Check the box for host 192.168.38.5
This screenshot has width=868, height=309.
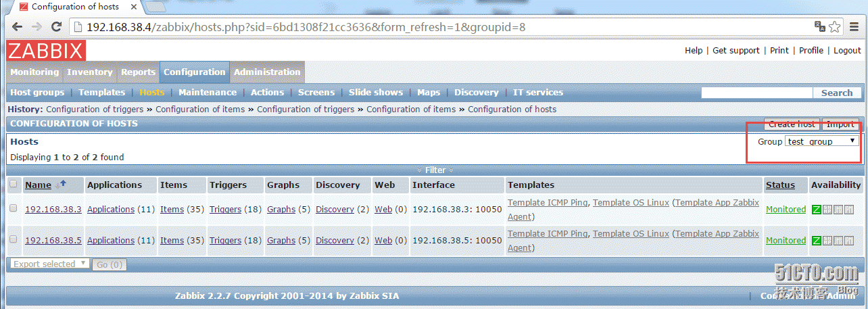pos(14,240)
